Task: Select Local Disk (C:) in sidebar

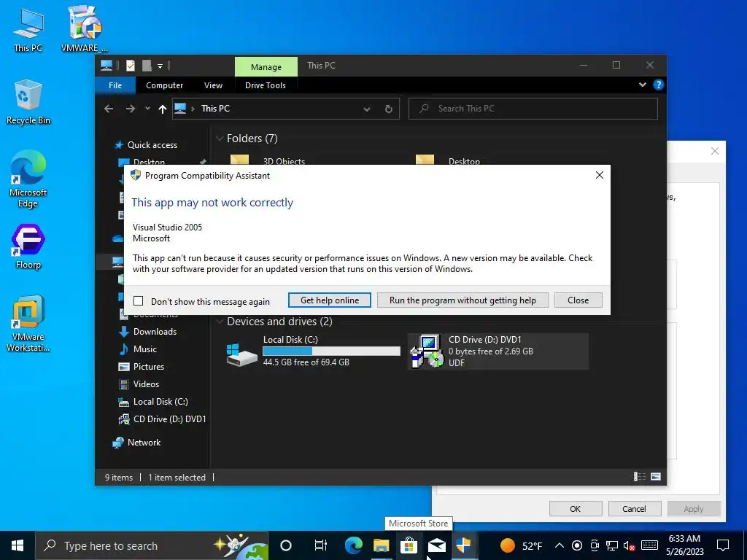Action: (x=160, y=402)
